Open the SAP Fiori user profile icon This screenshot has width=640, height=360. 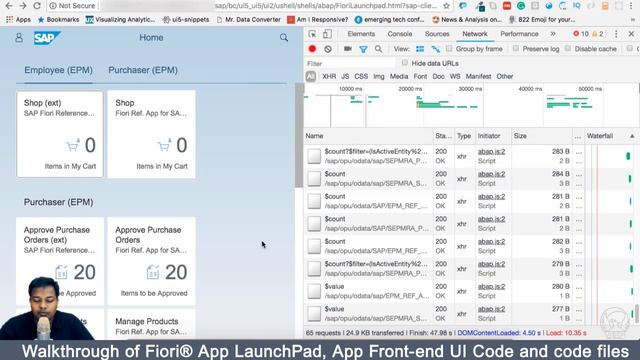coord(19,38)
